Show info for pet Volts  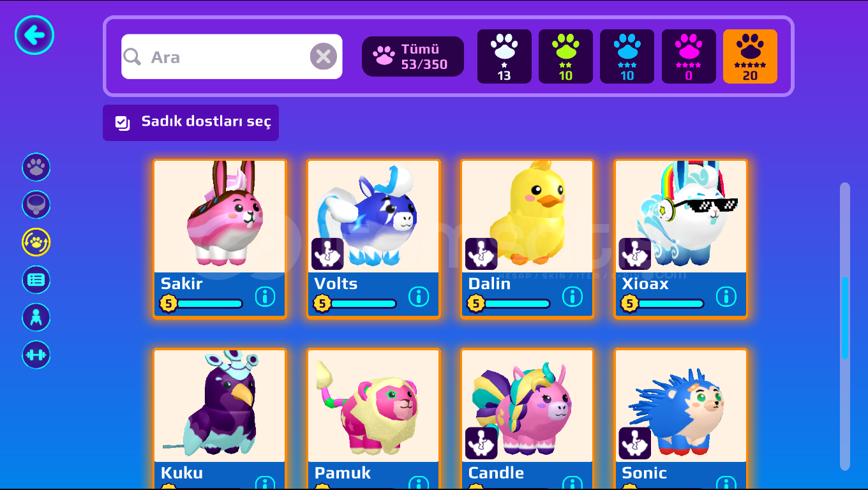[x=419, y=297]
